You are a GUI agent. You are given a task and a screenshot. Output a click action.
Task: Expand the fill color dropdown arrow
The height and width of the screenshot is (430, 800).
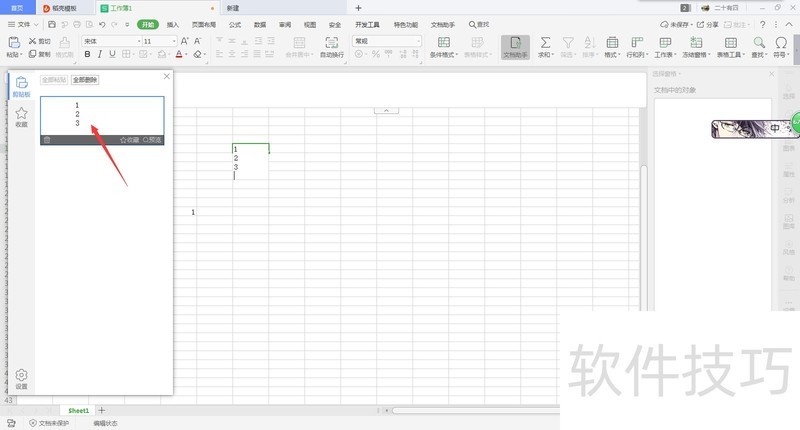coord(171,55)
